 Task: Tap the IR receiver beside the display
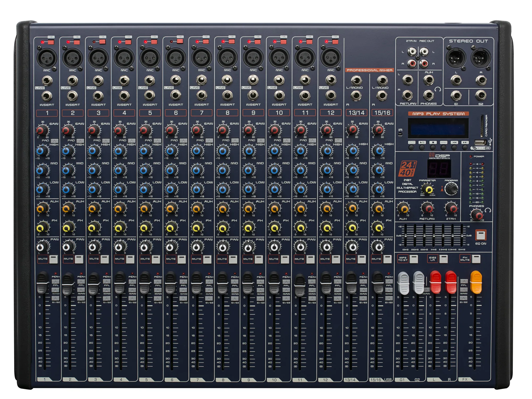[x=400, y=134]
